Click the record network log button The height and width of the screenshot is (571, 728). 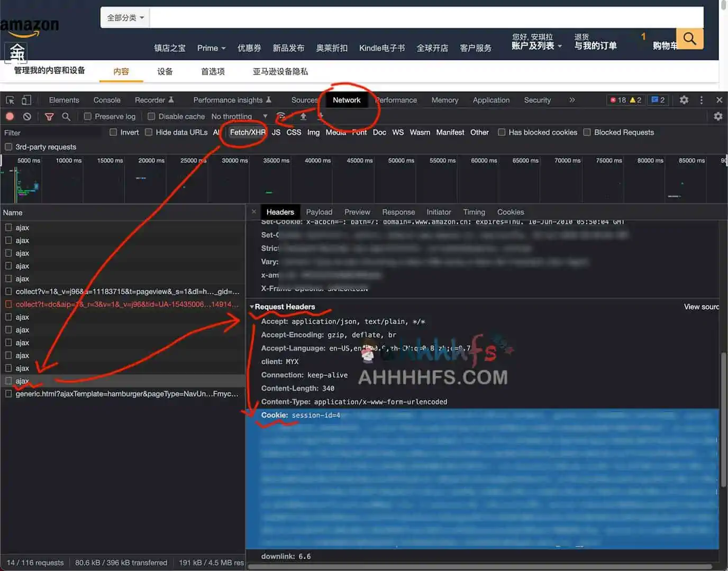(10, 116)
